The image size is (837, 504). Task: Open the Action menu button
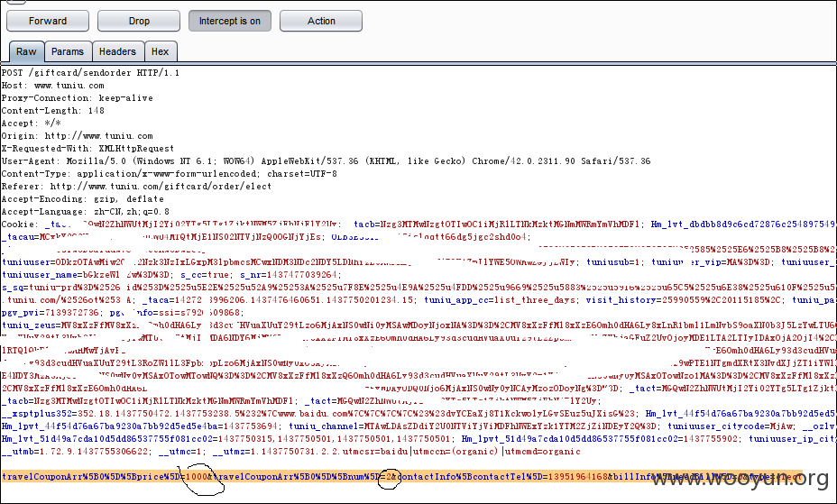(x=321, y=22)
